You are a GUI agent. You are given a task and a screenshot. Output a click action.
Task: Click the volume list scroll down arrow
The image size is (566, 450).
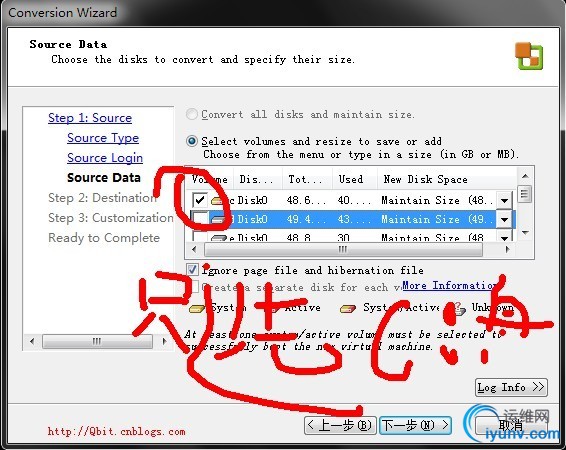[525, 233]
